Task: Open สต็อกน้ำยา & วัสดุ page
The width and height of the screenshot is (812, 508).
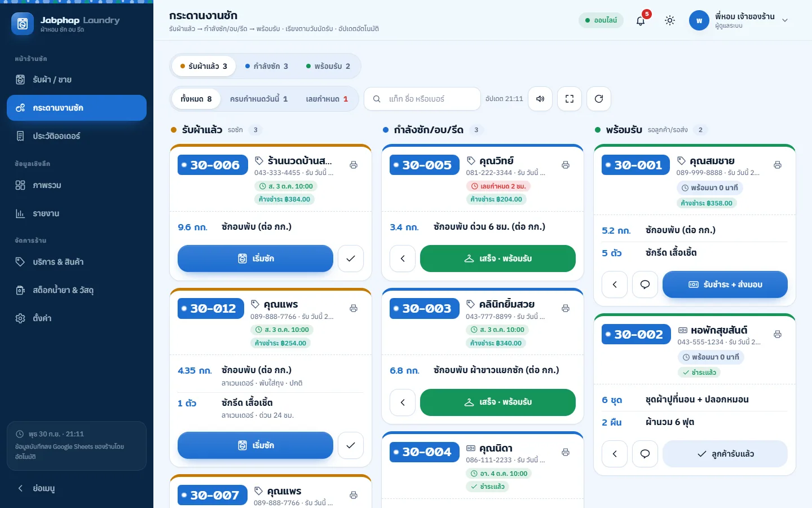Action: tap(77, 290)
